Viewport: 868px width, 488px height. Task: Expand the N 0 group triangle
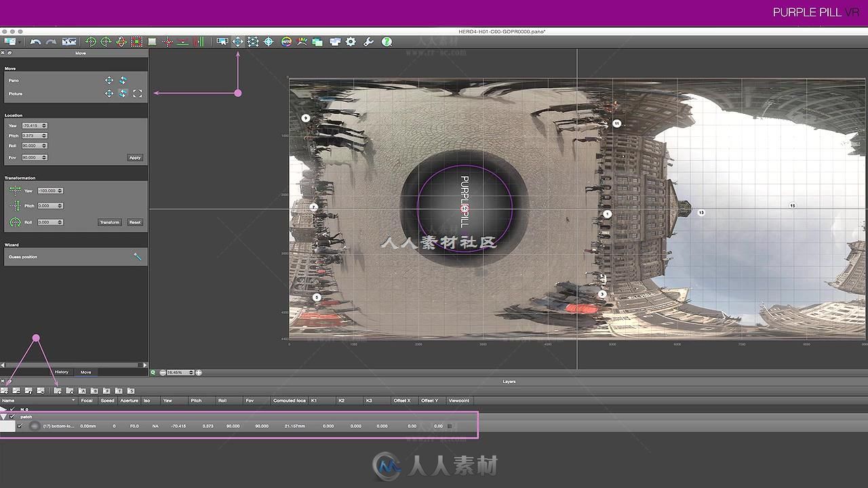point(3,409)
